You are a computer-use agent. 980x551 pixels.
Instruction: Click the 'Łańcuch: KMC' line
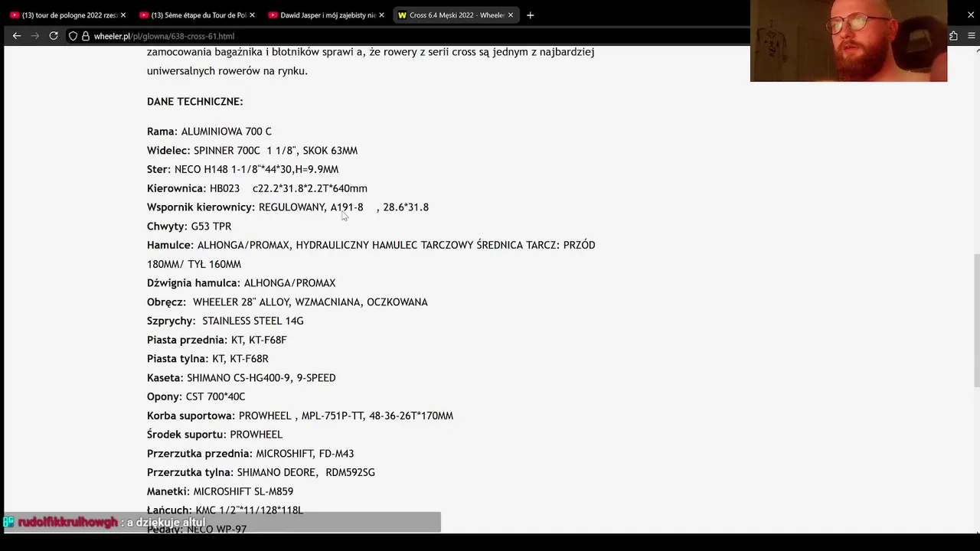click(x=225, y=510)
